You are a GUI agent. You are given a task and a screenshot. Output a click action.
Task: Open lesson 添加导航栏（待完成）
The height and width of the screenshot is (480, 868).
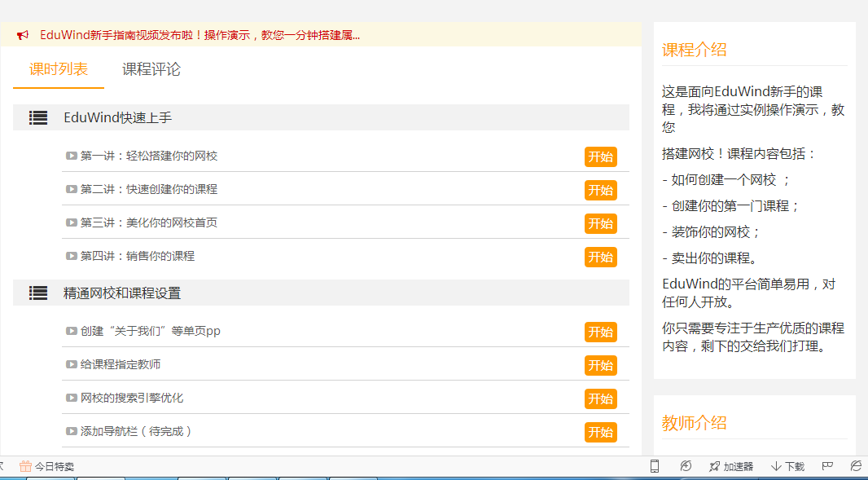pyautogui.click(x=137, y=430)
